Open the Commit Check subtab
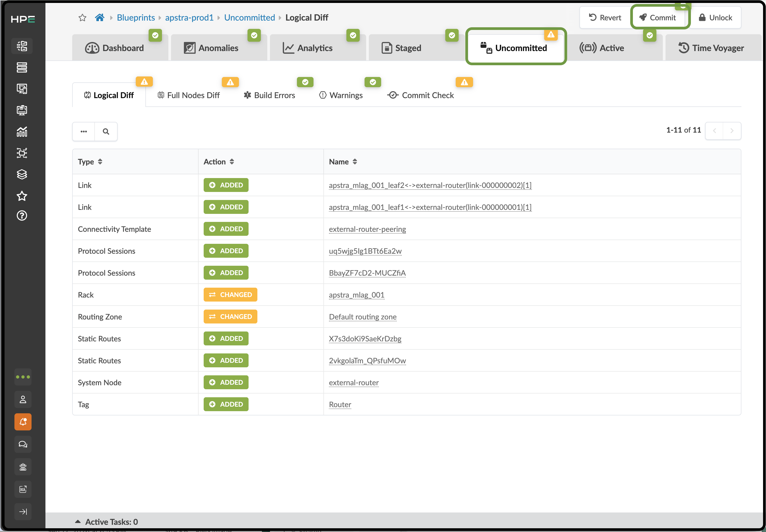Screen dimensions: 766x532 [x=420, y=95]
